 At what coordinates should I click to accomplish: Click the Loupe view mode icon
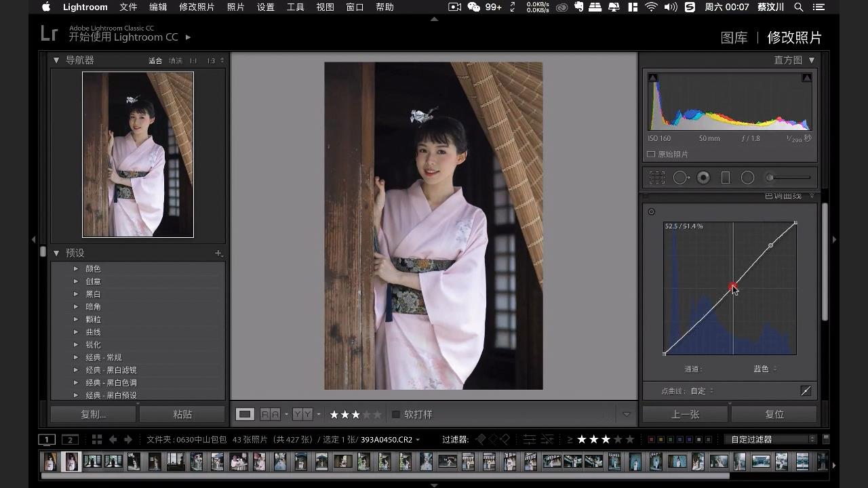click(x=245, y=414)
